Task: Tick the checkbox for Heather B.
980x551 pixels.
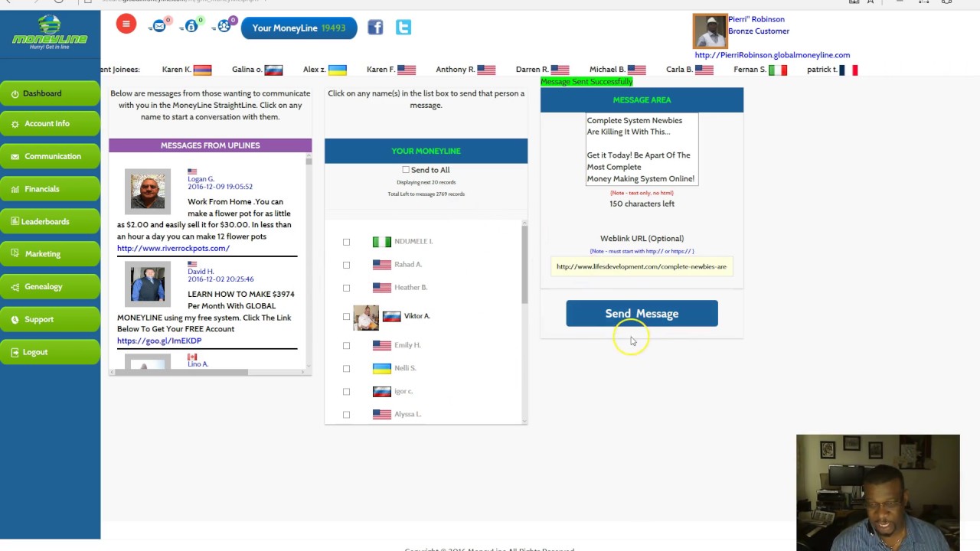Action: click(346, 288)
